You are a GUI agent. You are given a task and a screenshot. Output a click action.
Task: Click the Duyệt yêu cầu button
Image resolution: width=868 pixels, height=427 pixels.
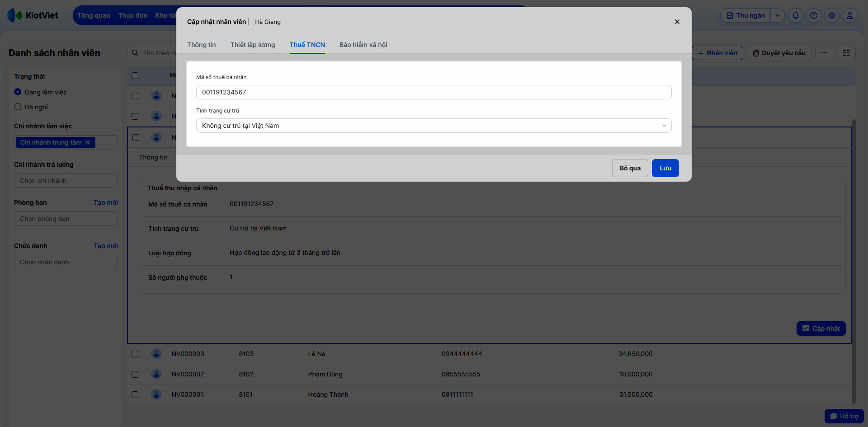[x=779, y=53]
